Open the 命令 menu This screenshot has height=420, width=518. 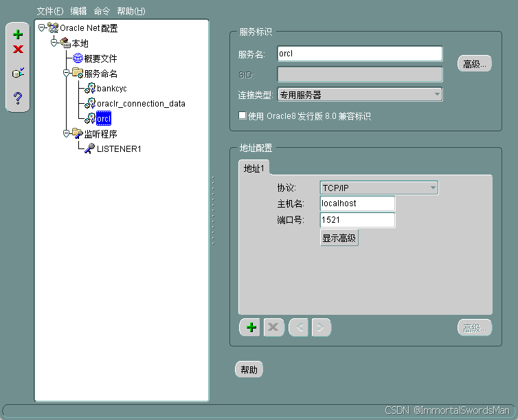tap(102, 11)
